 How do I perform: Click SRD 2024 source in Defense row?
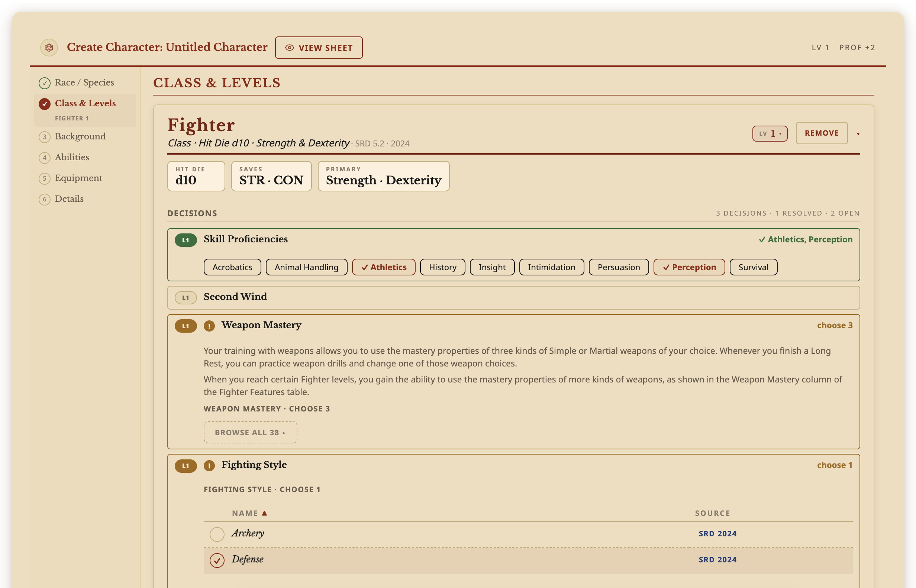(x=717, y=560)
